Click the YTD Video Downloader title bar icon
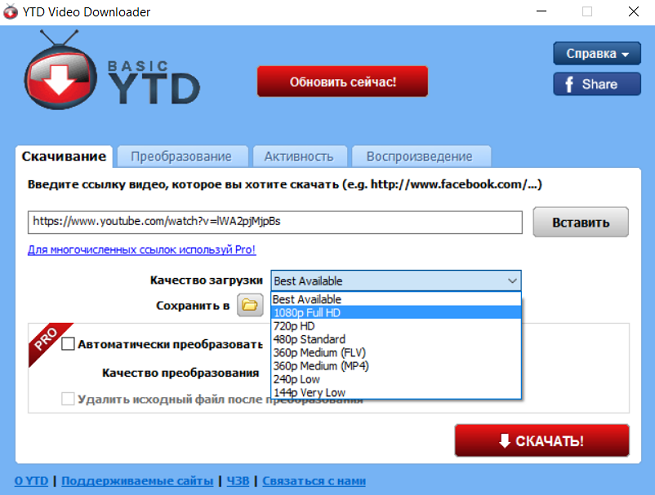The height and width of the screenshot is (495, 655). click(x=10, y=11)
